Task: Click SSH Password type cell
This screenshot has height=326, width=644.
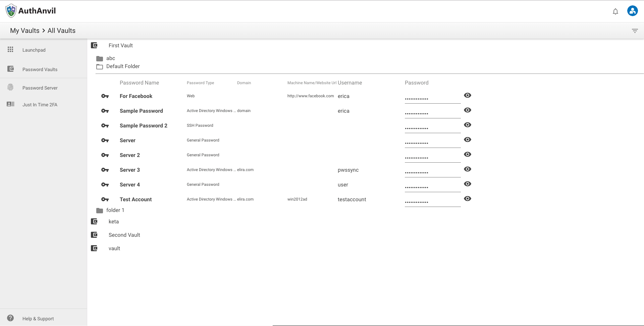Action: 200,125
